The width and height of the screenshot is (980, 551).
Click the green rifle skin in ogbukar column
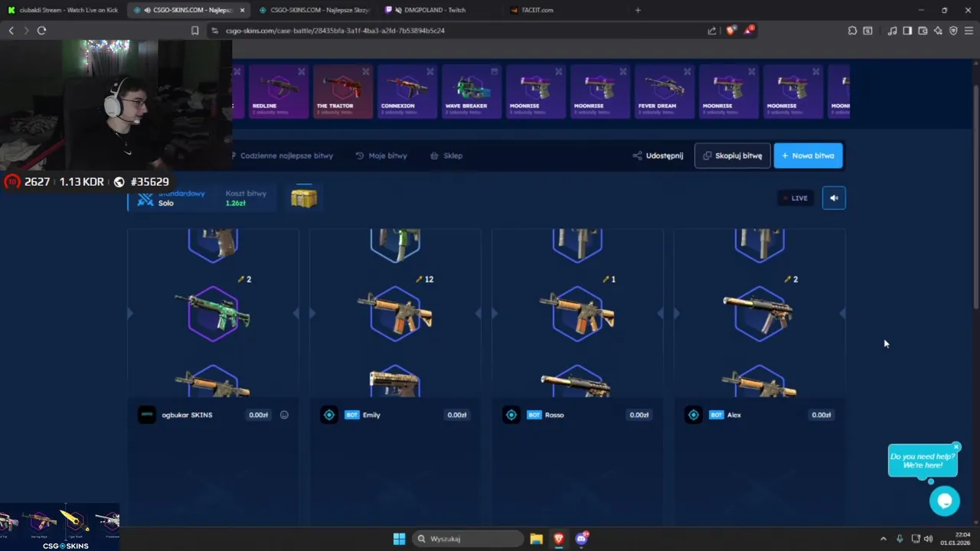click(213, 314)
